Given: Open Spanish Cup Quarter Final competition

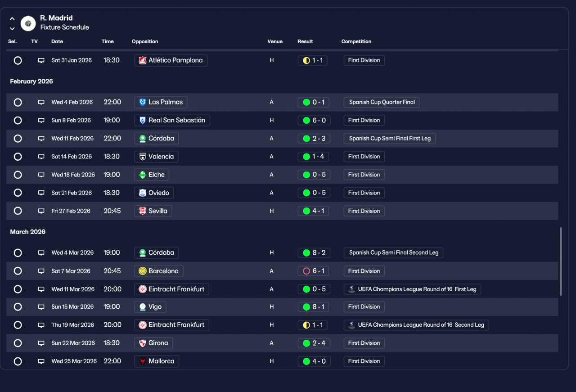Looking at the screenshot, I should (x=382, y=102).
